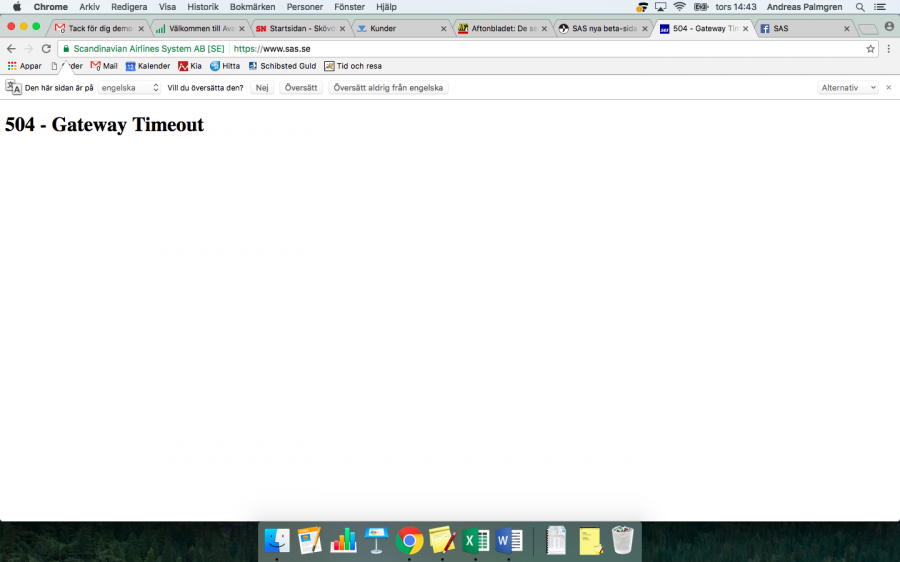This screenshot has width=900, height=562.
Task: Open Spotlight search in menu bar
Action: click(860, 7)
